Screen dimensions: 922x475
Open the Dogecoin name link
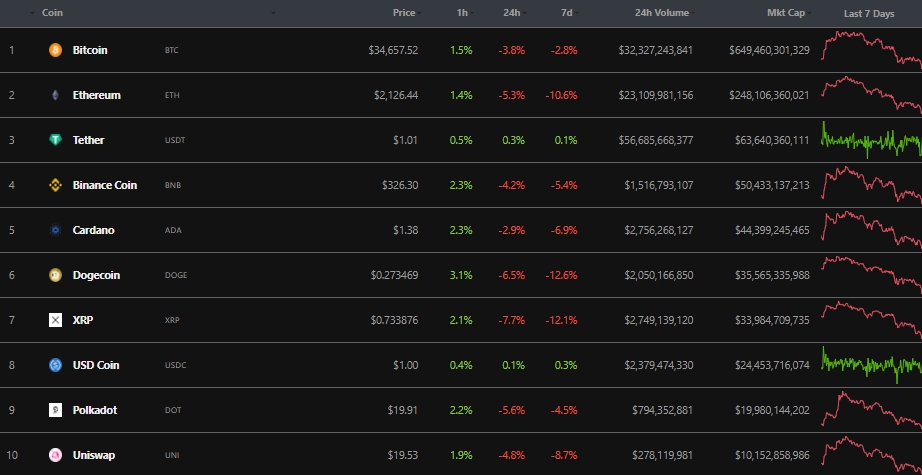tap(95, 275)
